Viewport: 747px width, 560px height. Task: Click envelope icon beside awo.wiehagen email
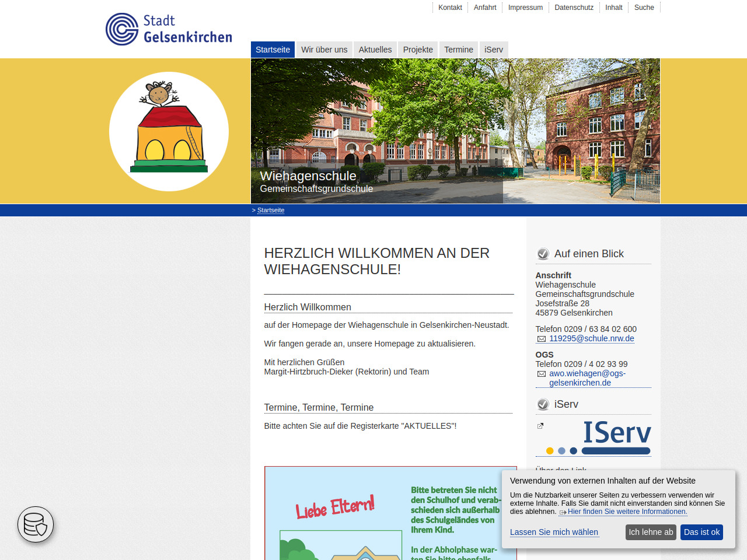click(542, 374)
